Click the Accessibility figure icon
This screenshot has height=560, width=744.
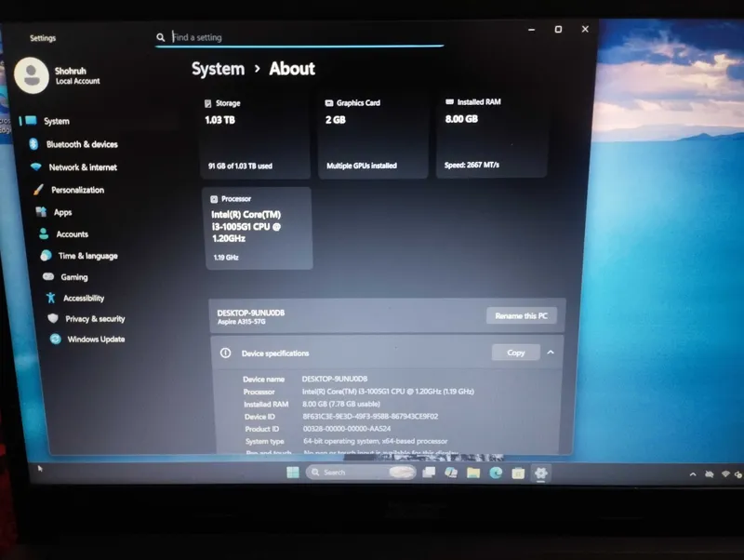(51, 298)
